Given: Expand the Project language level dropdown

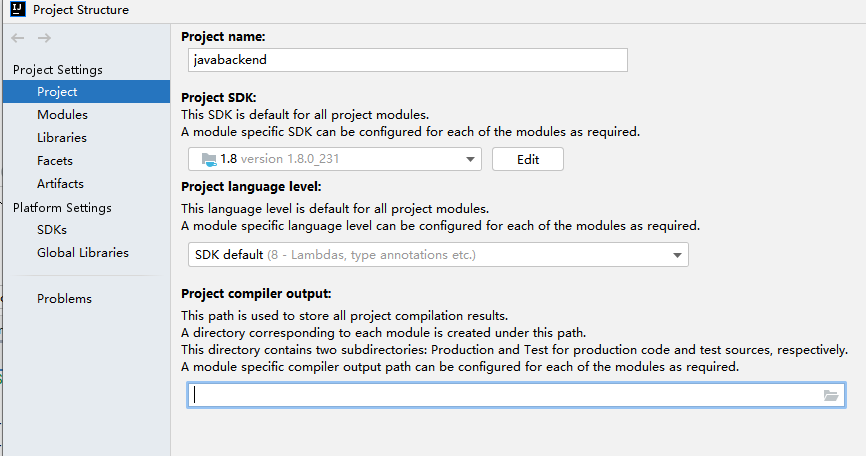Looking at the screenshot, I should [677, 255].
